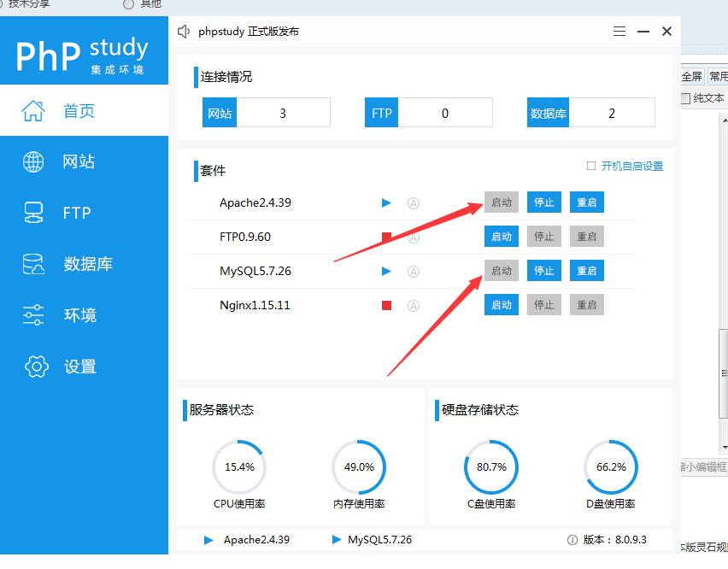Open 环境 from the sidebar
The height and width of the screenshot is (569, 728).
[79, 315]
